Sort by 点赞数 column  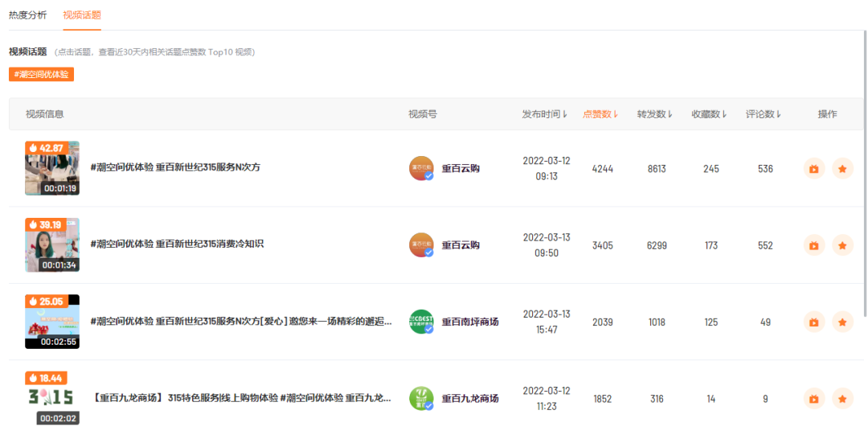coord(600,114)
